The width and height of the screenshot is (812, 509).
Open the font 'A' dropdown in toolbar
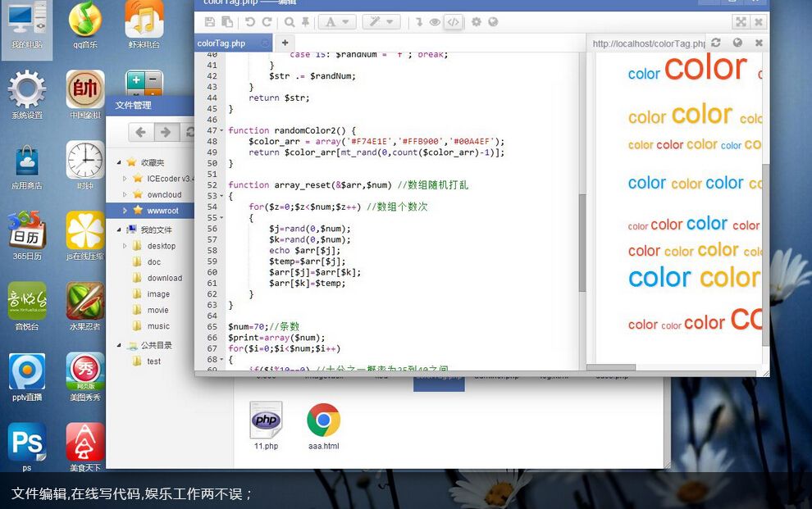click(x=336, y=22)
